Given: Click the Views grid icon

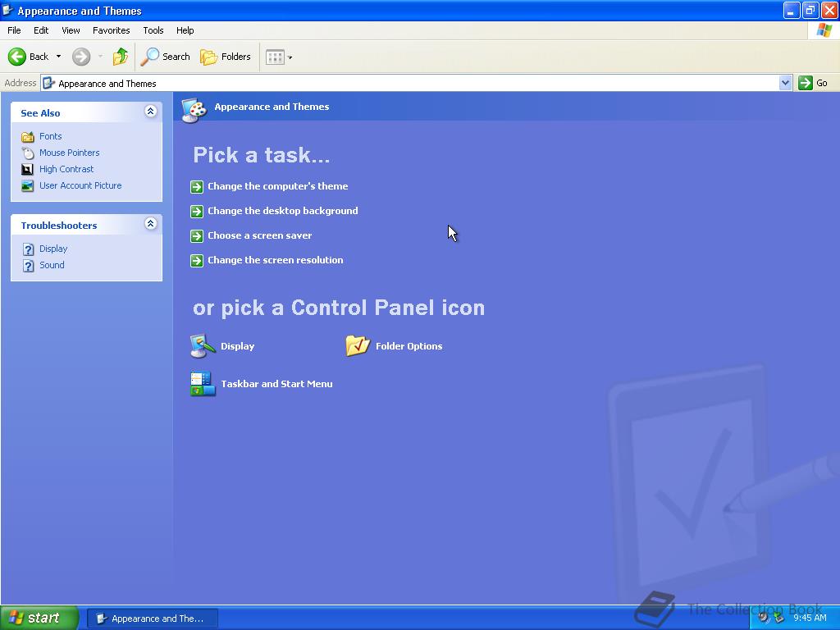Looking at the screenshot, I should [275, 57].
